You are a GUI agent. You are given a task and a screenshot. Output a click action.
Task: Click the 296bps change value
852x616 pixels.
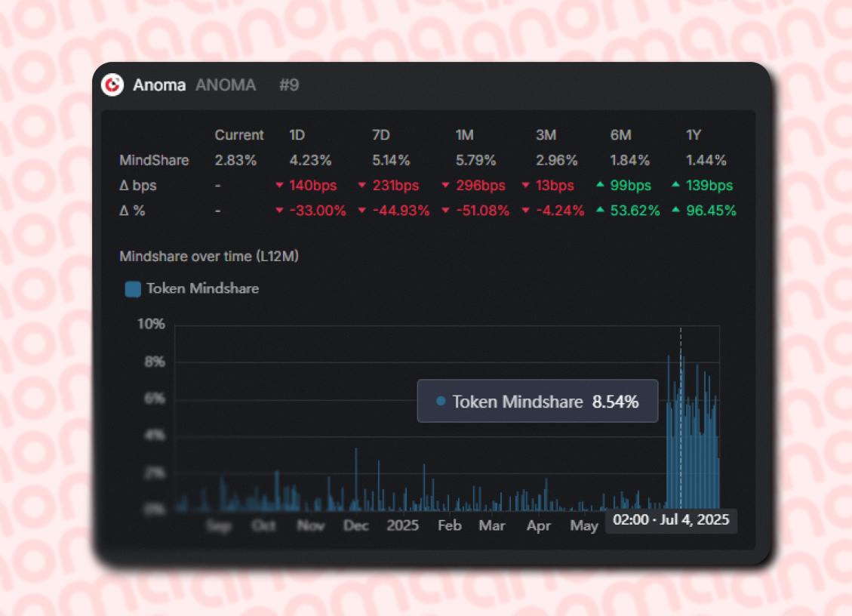pyautogui.click(x=481, y=186)
